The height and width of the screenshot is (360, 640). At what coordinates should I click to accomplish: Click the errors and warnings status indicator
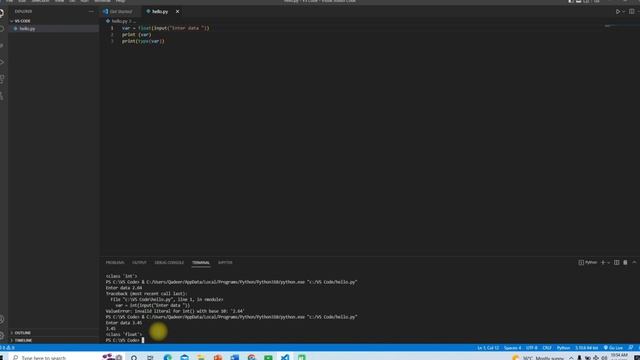[7, 348]
